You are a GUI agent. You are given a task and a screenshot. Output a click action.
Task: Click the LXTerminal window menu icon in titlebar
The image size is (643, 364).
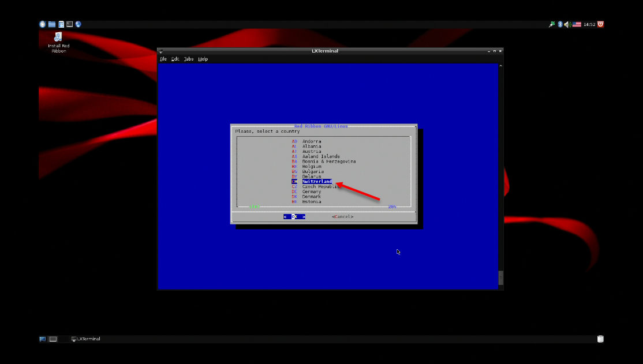[161, 51]
